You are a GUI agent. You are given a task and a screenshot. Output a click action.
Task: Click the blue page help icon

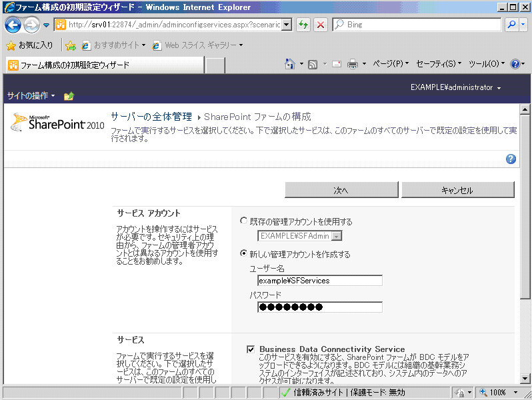pyautogui.click(x=511, y=159)
